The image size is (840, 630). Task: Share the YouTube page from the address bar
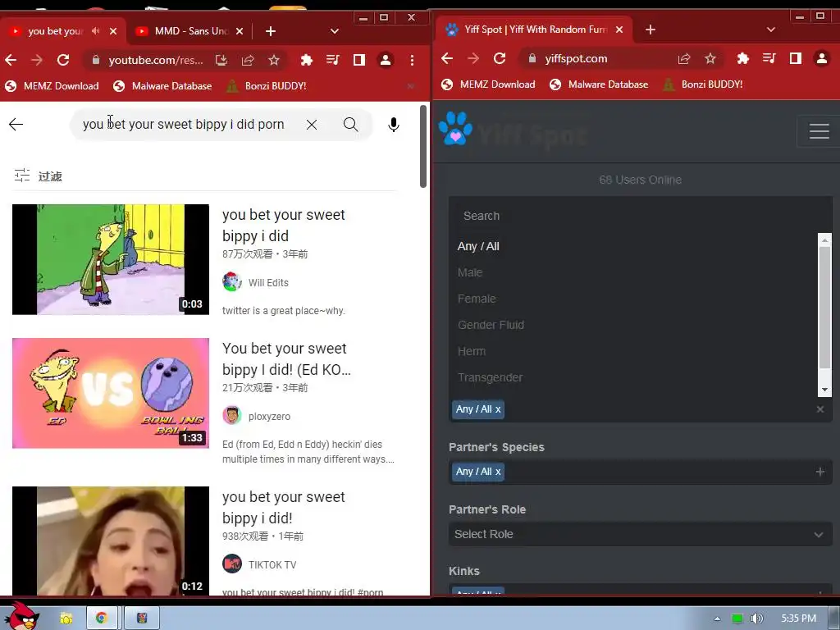[x=248, y=60]
